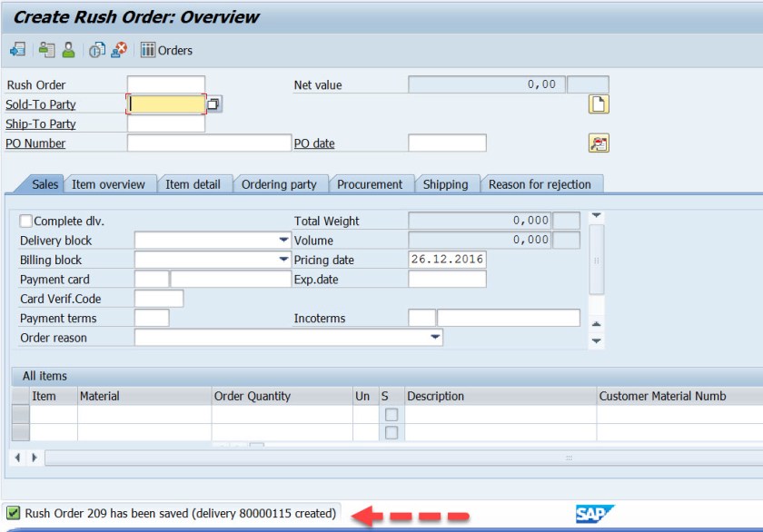Open the Shipping tab

click(445, 184)
